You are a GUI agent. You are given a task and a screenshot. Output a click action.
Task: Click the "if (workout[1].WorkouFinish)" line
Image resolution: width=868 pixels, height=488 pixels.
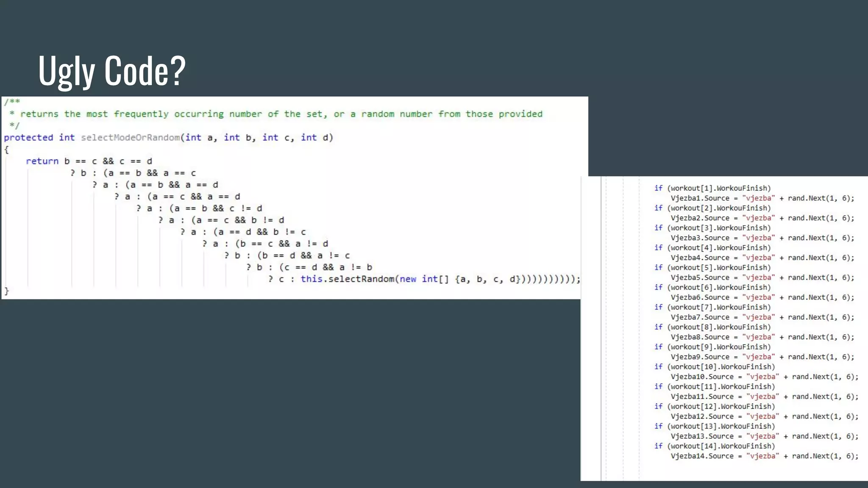pos(712,188)
